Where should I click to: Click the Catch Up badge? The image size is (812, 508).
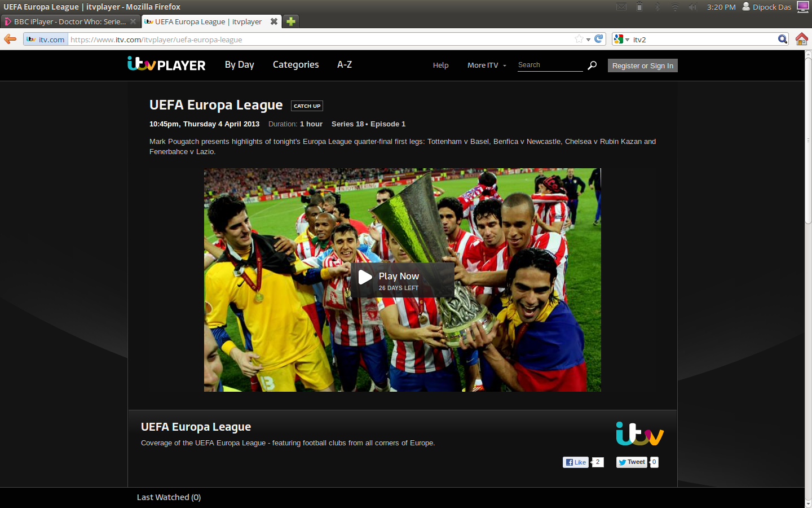307,106
